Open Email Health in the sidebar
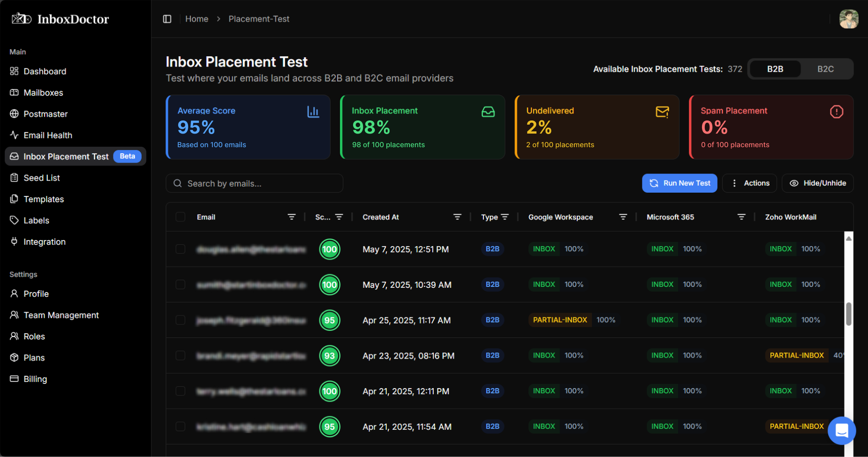This screenshot has width=868, height=457. [x=47, y=135]
